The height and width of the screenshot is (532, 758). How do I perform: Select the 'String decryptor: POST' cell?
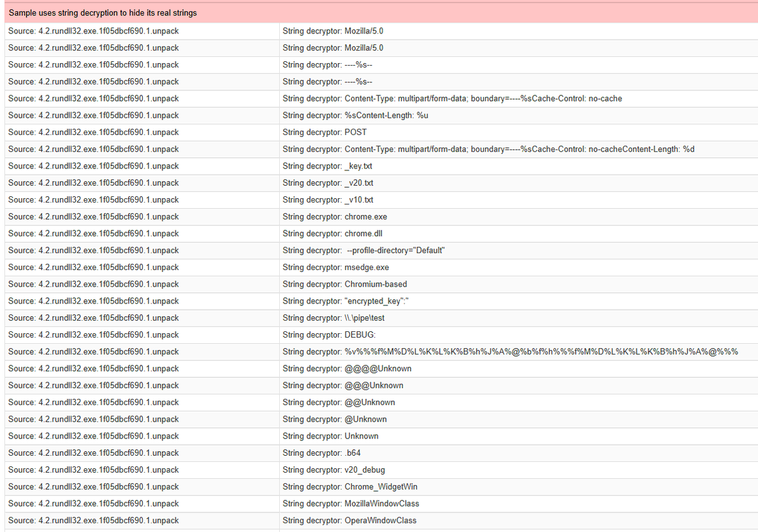[x=519, y=133]
